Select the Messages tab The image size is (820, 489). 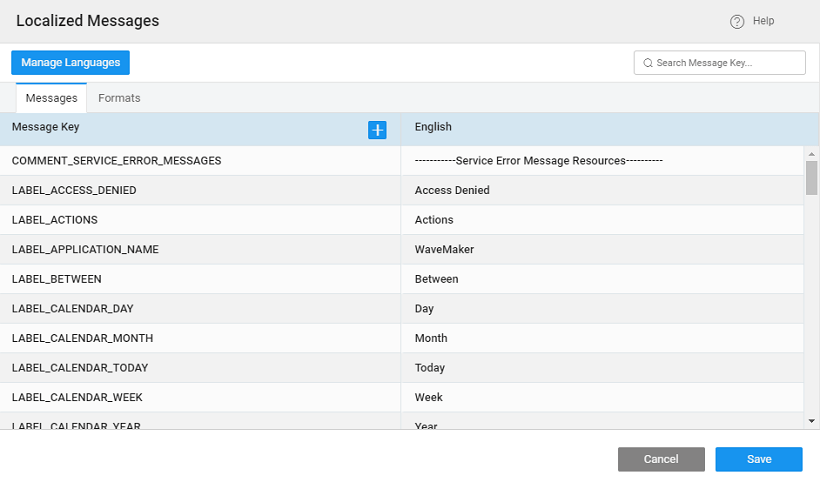click(x=51, y=98)
